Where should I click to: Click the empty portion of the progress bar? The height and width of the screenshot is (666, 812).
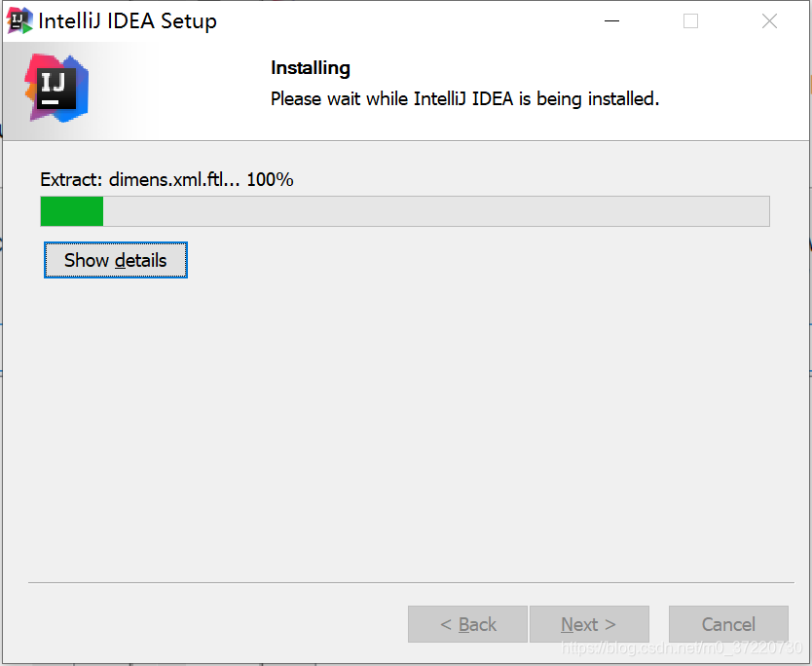[x=438, y=211]
